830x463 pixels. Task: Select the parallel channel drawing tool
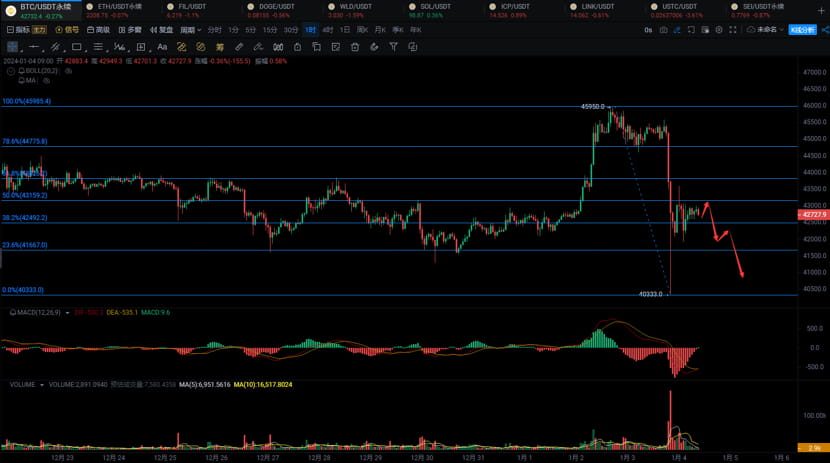[x=55, y=47]
